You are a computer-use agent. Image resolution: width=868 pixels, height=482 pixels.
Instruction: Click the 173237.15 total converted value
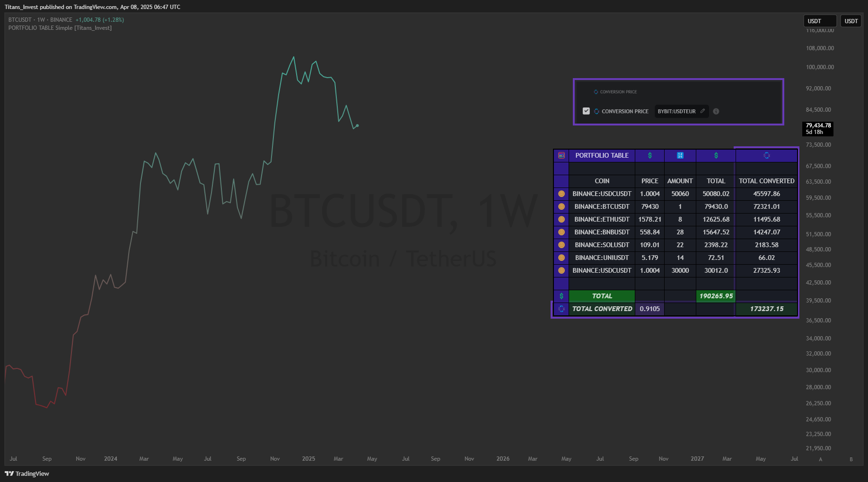(767, 309)
